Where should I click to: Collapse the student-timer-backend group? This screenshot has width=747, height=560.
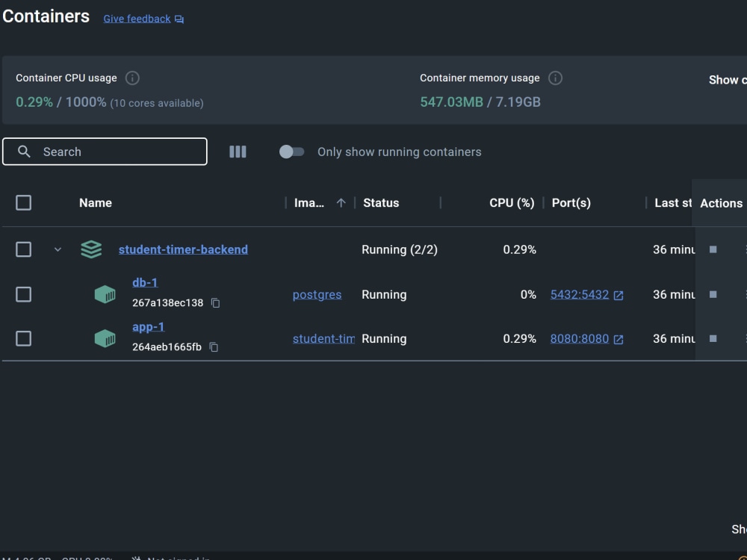tap(58, 249)
